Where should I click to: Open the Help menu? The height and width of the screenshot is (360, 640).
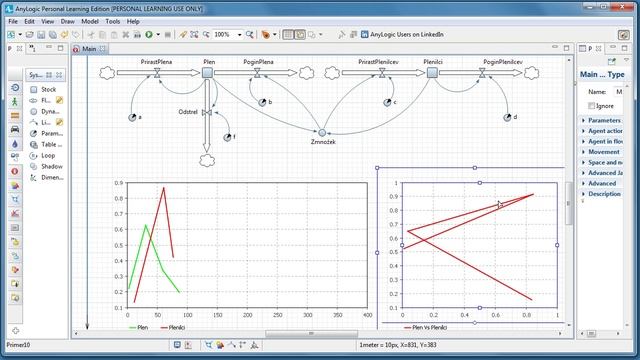click(x=133, y=21)
